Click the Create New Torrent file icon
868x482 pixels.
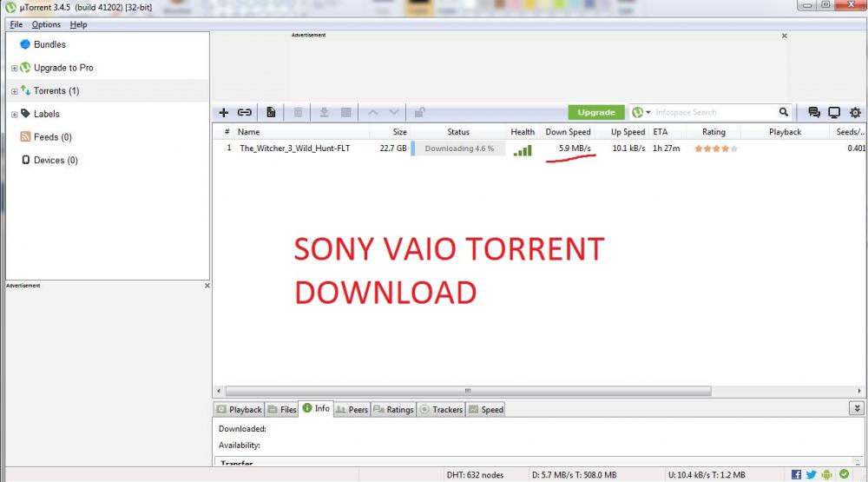(271, 113)
